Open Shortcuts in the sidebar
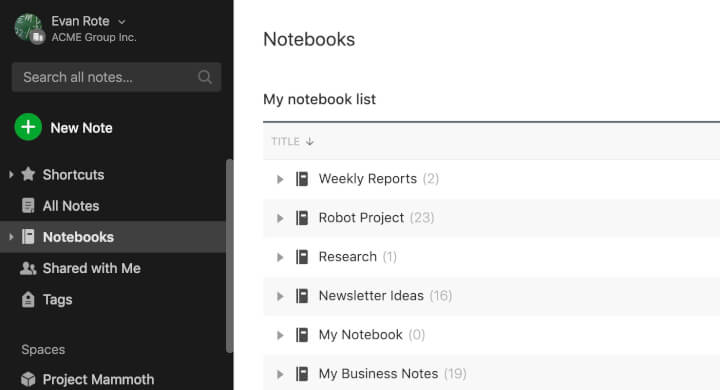Viewport: 720px width, 390px height. pyautogui.click(x=73, y=175)
